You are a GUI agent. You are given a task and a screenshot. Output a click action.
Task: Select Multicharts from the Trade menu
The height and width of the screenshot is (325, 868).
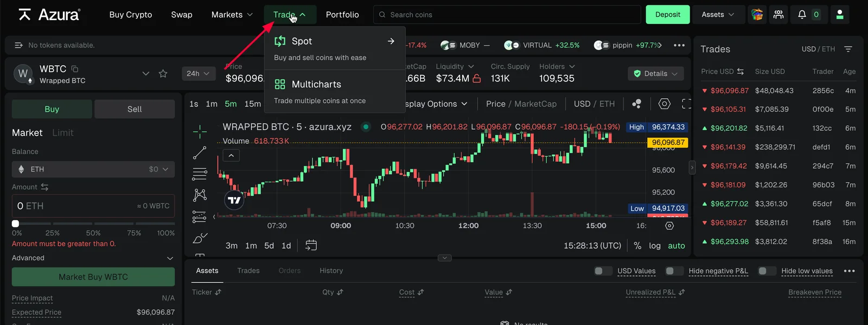(x=335, y=92)
